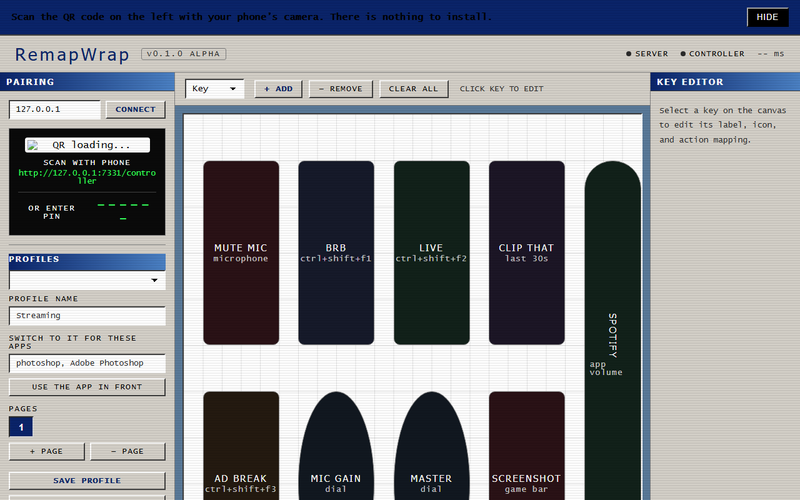This screenshot has height=500, width=800.
Task: Click the CONNECT button
Action: pos(135,109)
